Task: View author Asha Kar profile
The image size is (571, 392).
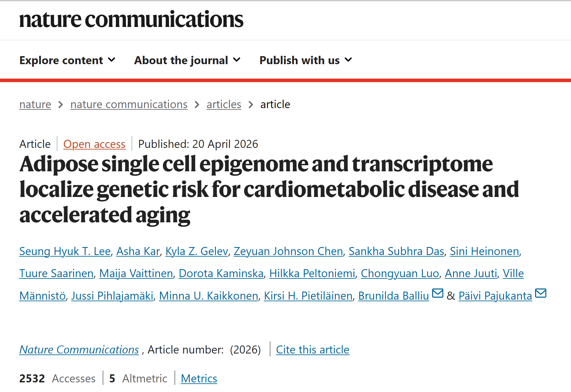Action: click(138, 251)
